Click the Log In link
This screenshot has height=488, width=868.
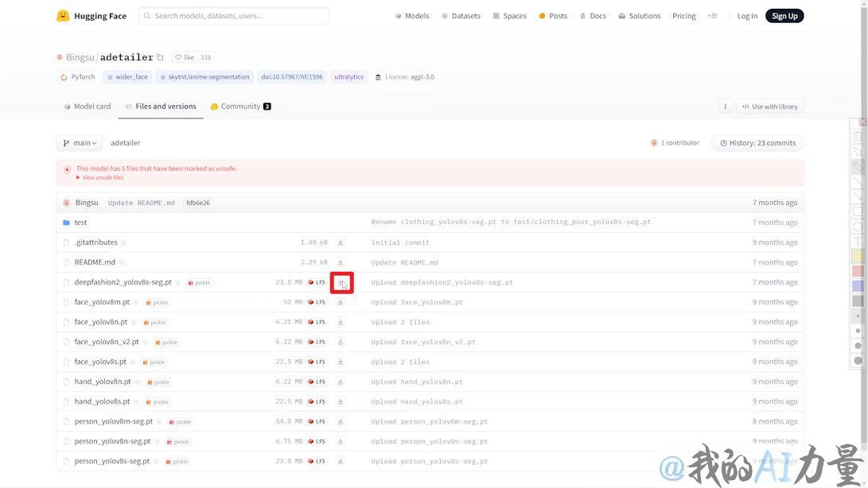click(747, 16)
